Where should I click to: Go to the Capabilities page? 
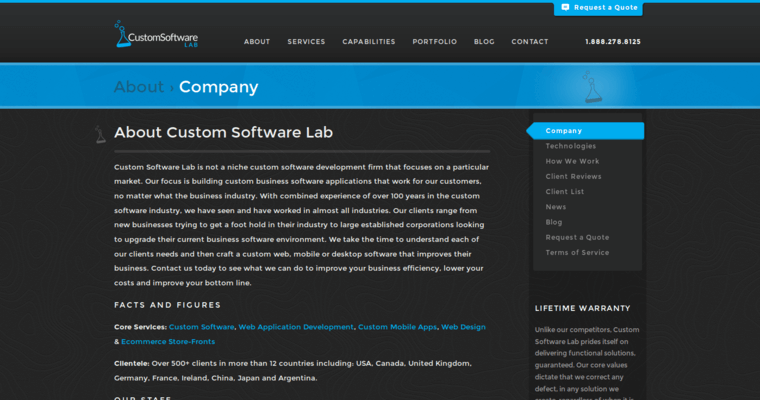(369, 42)
